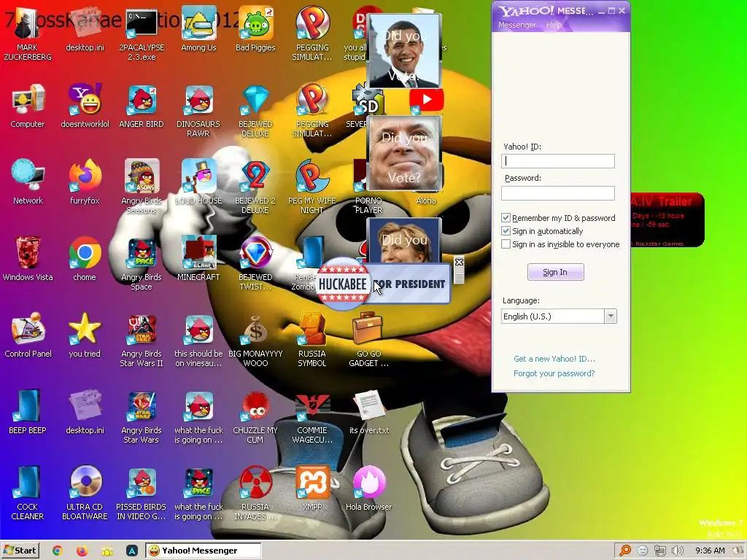Launch the chome Chrome icon

coord(85,259)
